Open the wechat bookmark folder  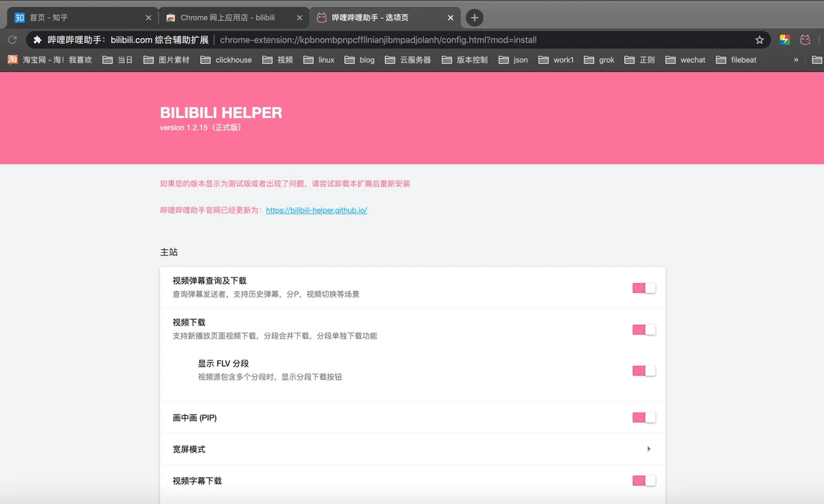click(x=685, y=60)
